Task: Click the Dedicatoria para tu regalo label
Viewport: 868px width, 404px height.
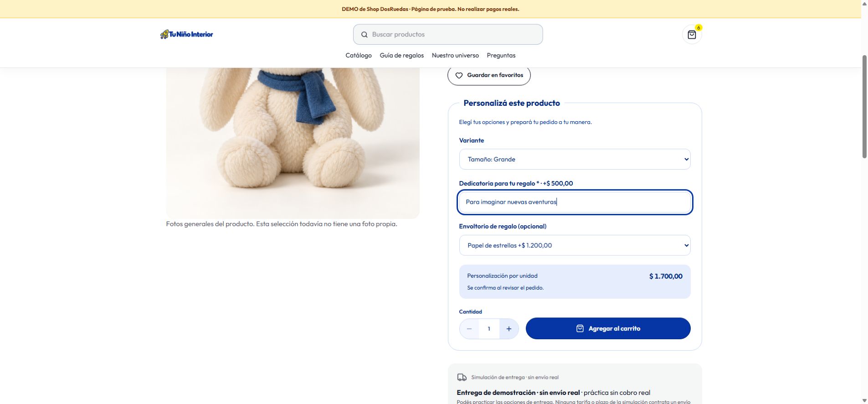Action: tap(516, 183)
